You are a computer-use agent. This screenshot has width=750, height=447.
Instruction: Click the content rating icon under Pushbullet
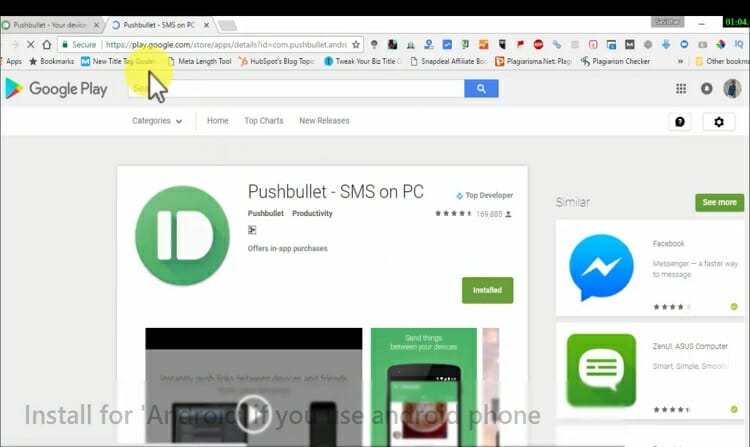(252, 230)
